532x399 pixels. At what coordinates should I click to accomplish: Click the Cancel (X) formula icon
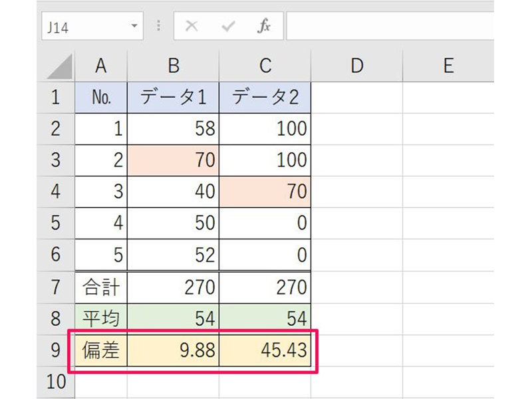click(x=192, y=26)
